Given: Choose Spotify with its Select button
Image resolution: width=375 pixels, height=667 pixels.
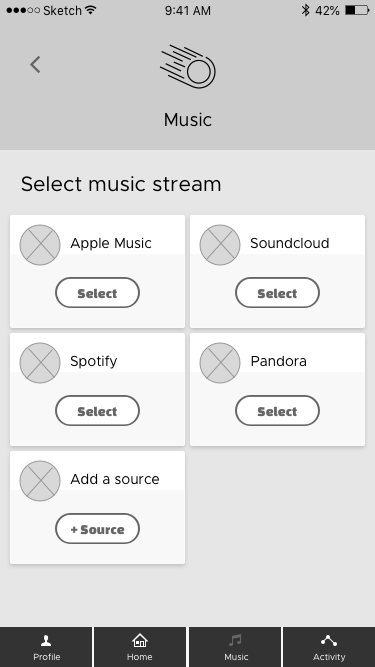Looking at the screenshot, I should [x=97, y=410].
